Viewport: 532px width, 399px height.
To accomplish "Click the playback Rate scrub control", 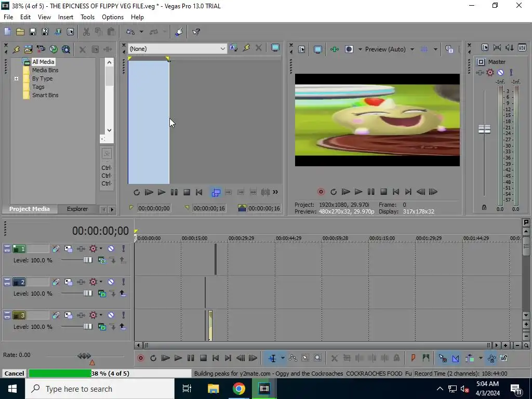I will pyautogui.click(x=84, y=356).
